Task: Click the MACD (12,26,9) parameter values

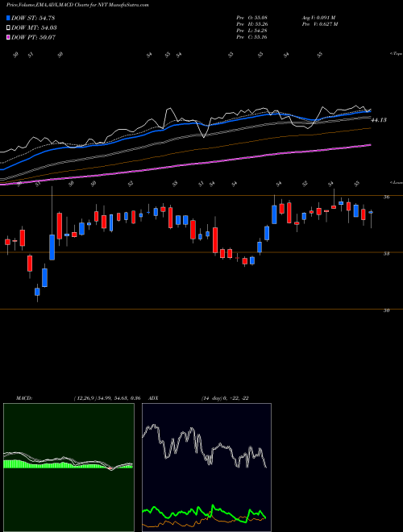Action: click(x=107, y=398)
